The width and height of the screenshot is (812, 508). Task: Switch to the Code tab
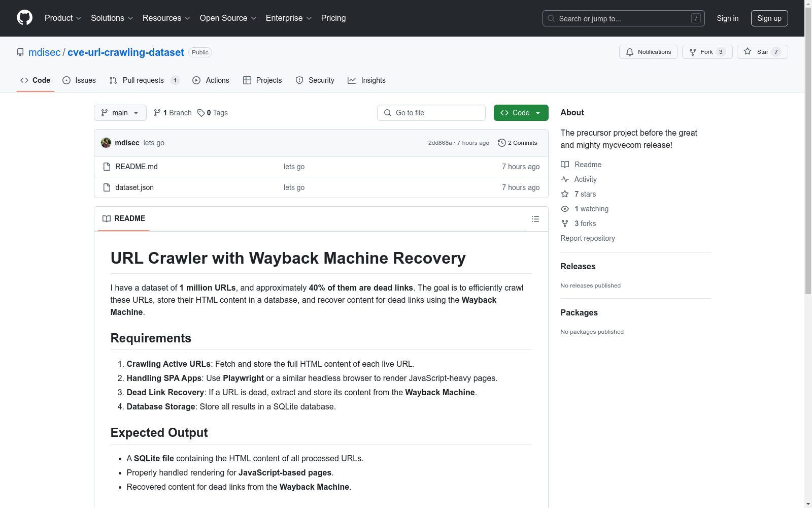[x=36, y=80]
